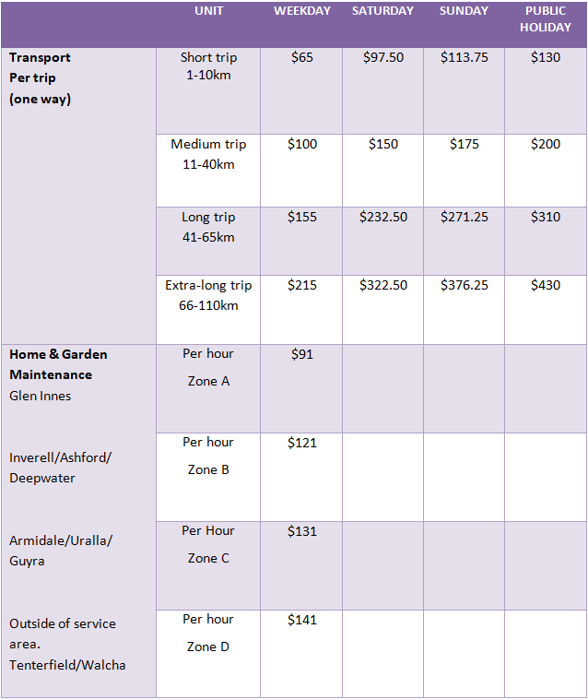Click the Transport Per trip row label
This screenshot has height=700, width=588.
pyautogui.click(x=40, y=77)
